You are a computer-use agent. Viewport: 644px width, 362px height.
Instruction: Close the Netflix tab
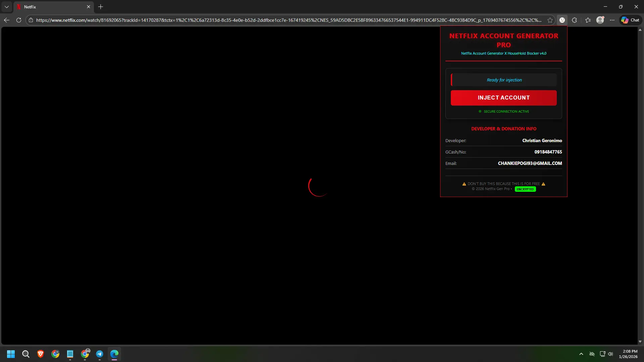coord(89,7)
